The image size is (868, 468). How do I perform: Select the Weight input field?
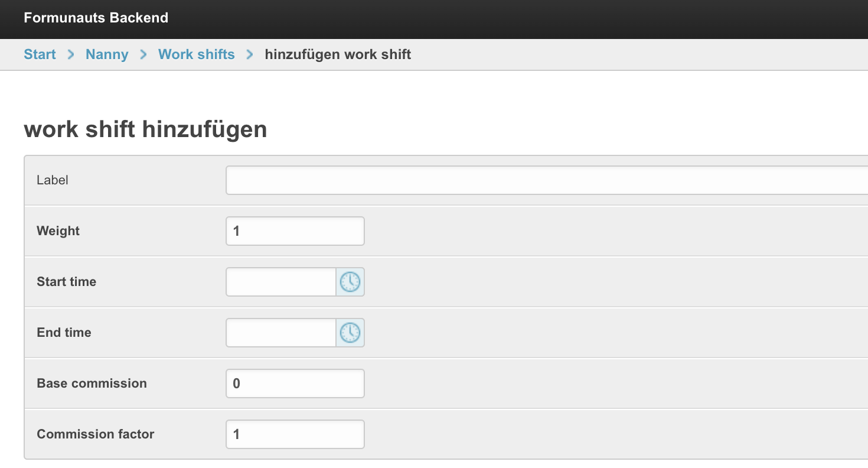[295, 231]
